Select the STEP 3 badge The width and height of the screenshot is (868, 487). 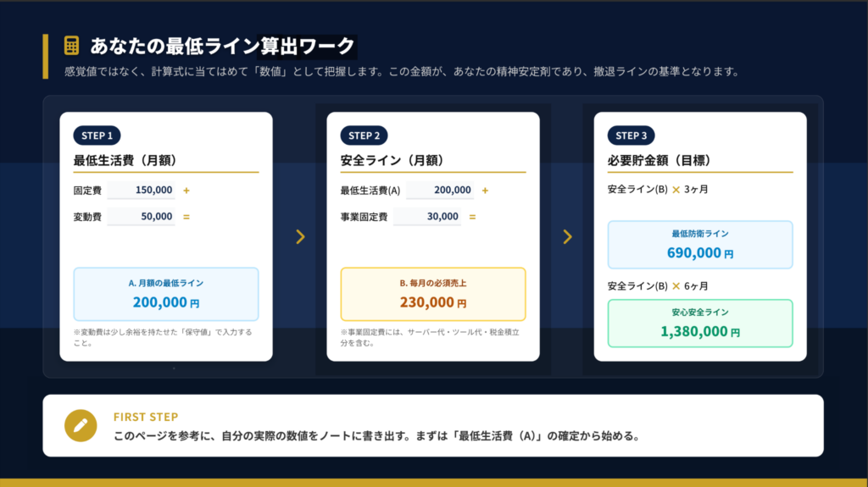click(x=632, y=136)
